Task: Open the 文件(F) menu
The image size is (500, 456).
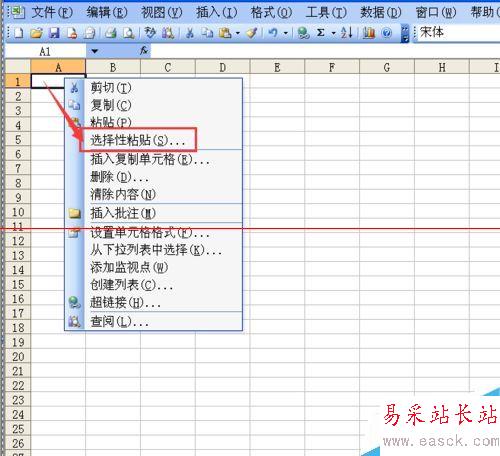Action: click(x=52, y=12)
